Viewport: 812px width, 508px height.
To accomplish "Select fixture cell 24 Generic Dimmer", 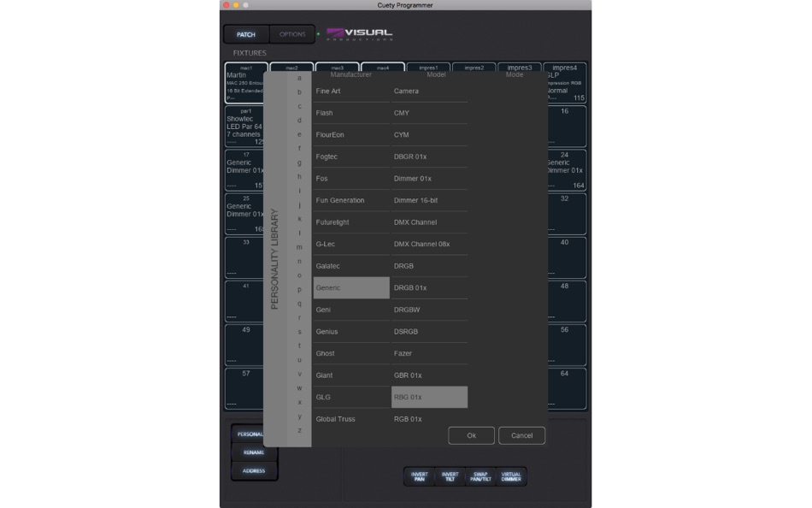I will tap(567, 170).
